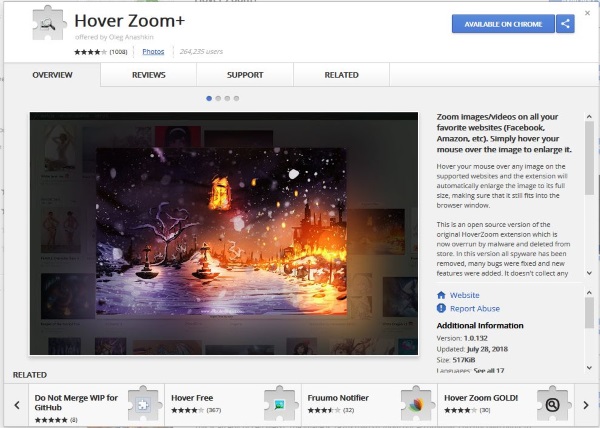Click the main extension screenshot preview

tap(224, 233)
